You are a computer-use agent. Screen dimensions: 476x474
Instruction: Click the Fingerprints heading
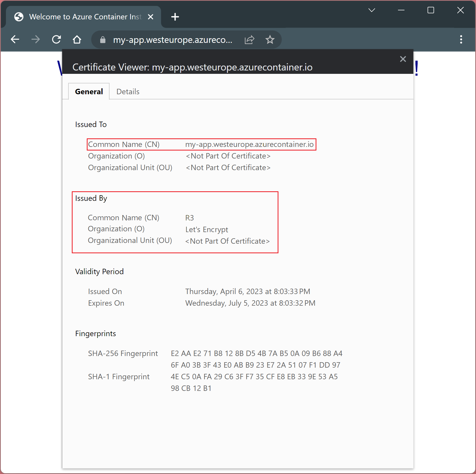tap(95, 334)
